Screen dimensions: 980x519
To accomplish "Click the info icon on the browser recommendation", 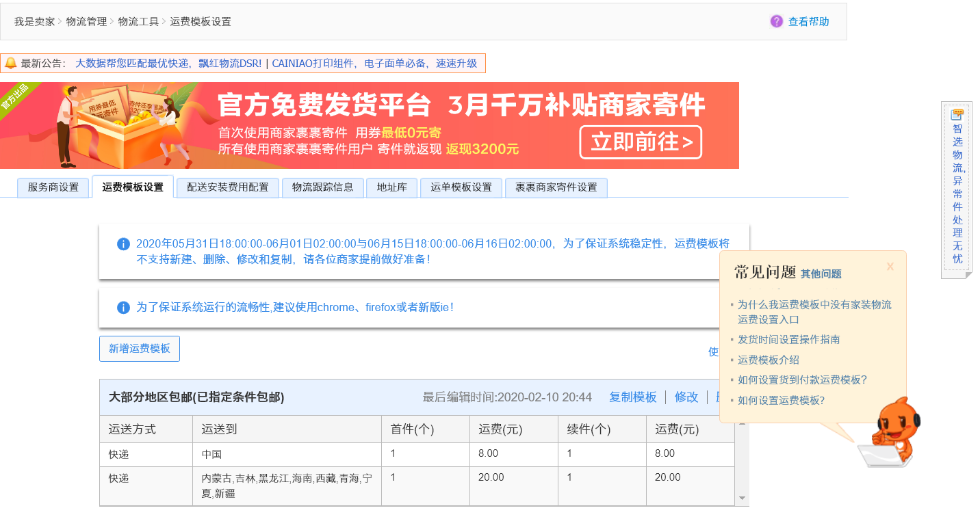I will click(x=123, y=308).
